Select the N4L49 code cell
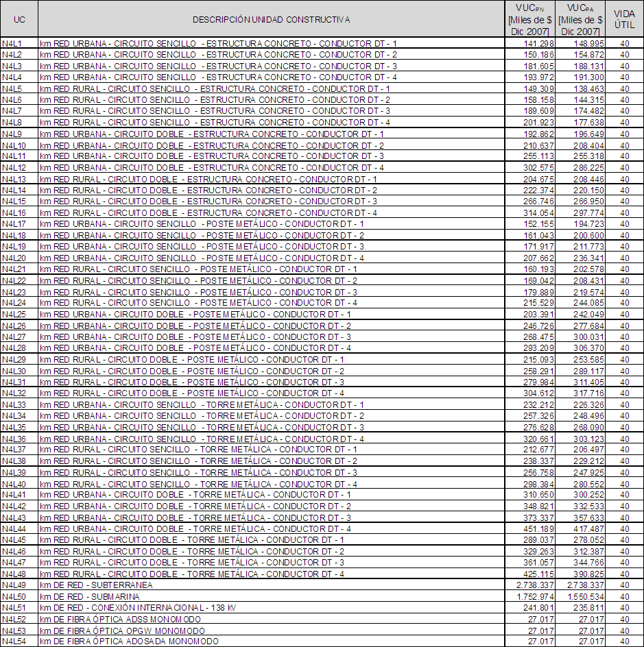Image resolution: width=644 pixels, height=647 pixels. 14,585
